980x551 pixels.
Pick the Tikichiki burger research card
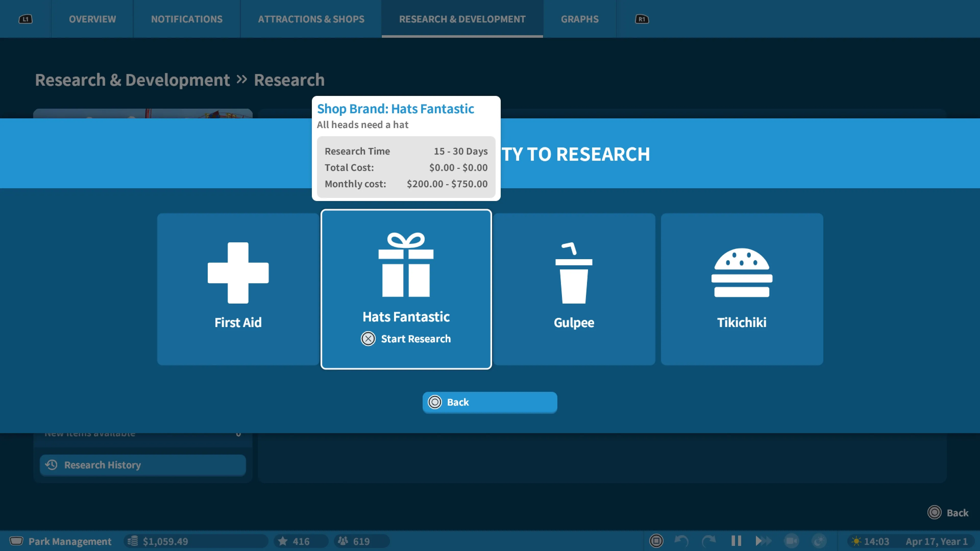741,289
